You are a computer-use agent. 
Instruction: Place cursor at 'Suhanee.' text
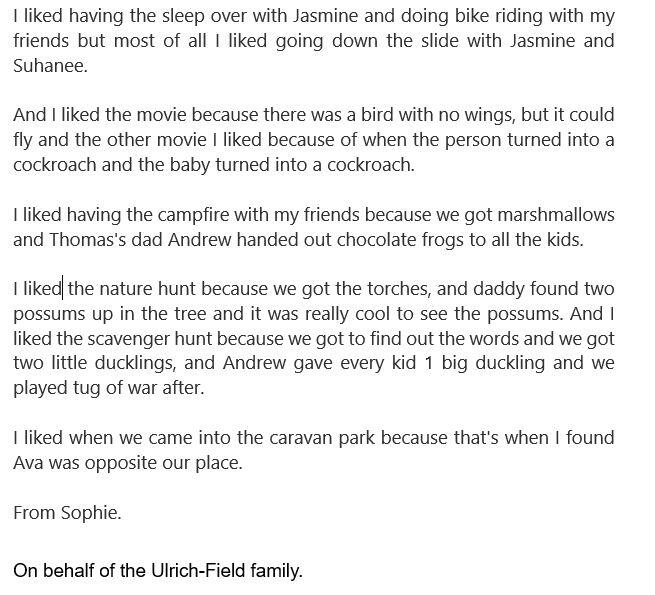(51, 66)
